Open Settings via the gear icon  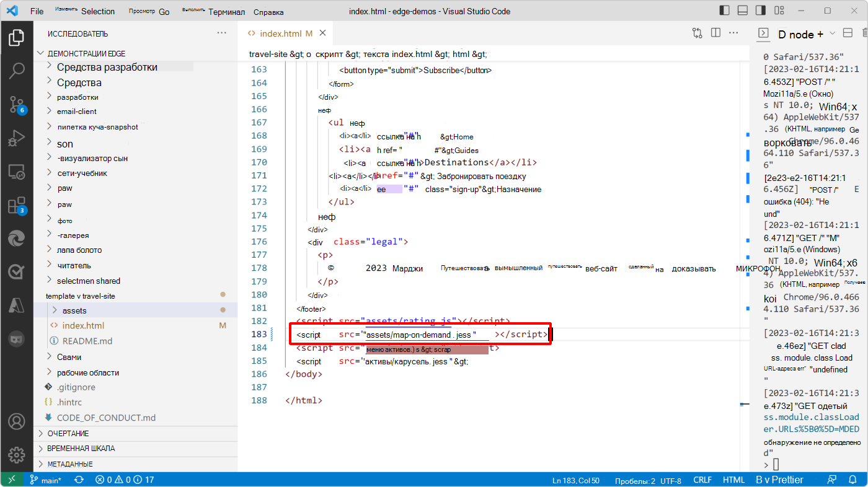pyautogui.click(x=17, y=455)
